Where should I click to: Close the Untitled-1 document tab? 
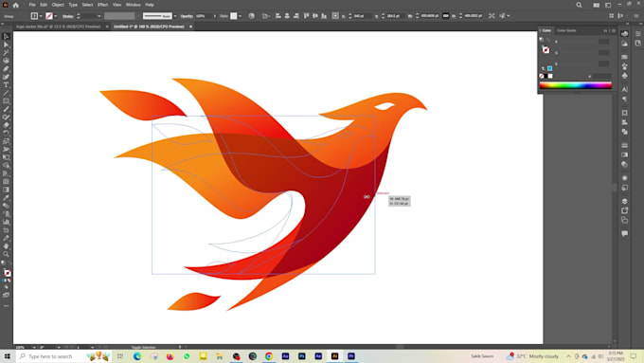point(190,27)
